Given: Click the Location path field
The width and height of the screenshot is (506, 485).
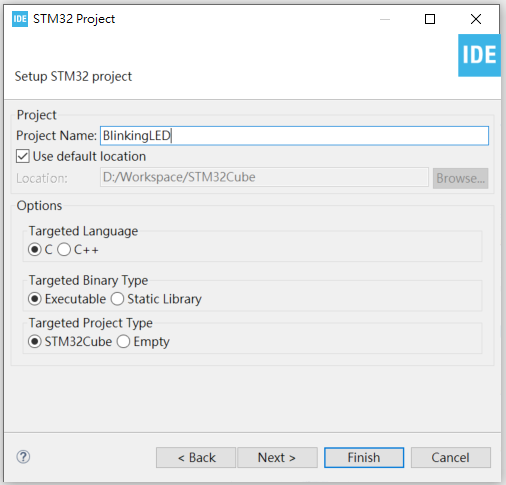Looking at the screenshot, I should coord(264,177).
